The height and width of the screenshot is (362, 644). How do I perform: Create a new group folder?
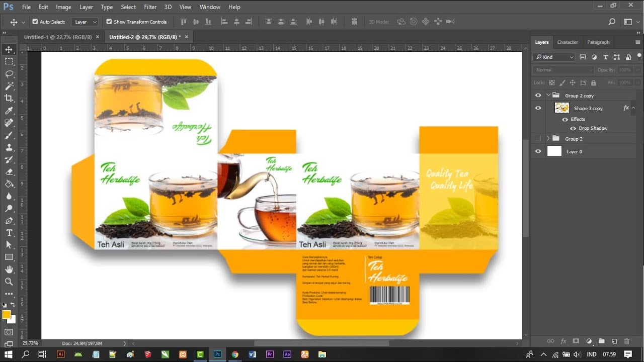[601, 341]
